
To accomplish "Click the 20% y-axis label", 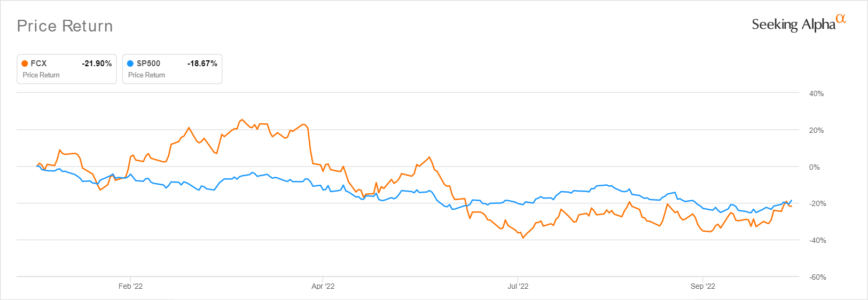I will click(816, 130).
